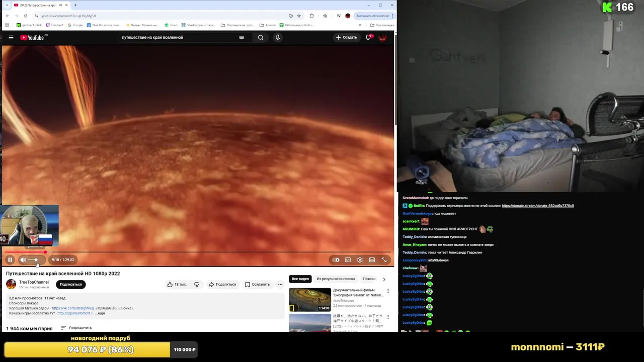Viewport: 644px width, 362px height.
Task: Open the Chrome extensions puzzle icon
Action: (x=311, y=16)
